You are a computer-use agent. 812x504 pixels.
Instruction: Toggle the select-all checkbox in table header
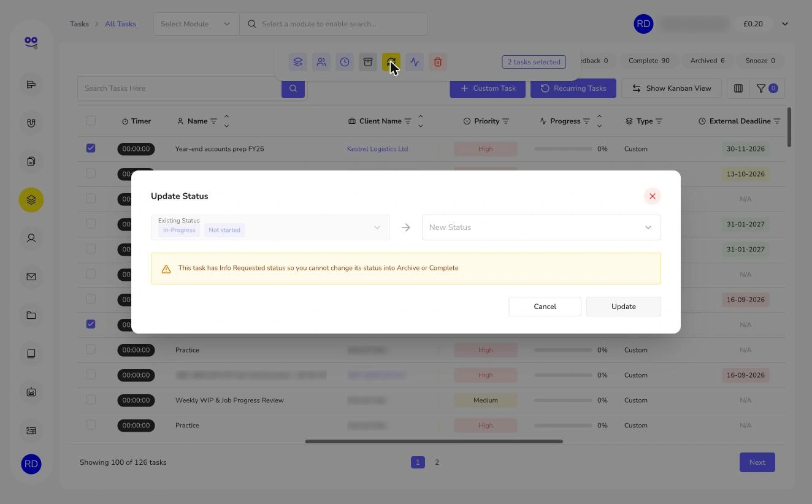pos(91,121)
